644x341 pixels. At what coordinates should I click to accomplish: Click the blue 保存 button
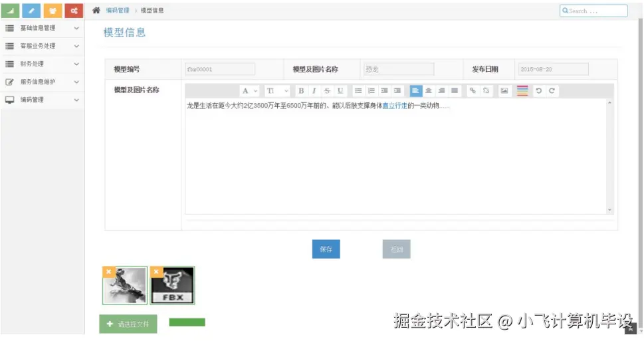pyautogui.click(x=326, y=249)
